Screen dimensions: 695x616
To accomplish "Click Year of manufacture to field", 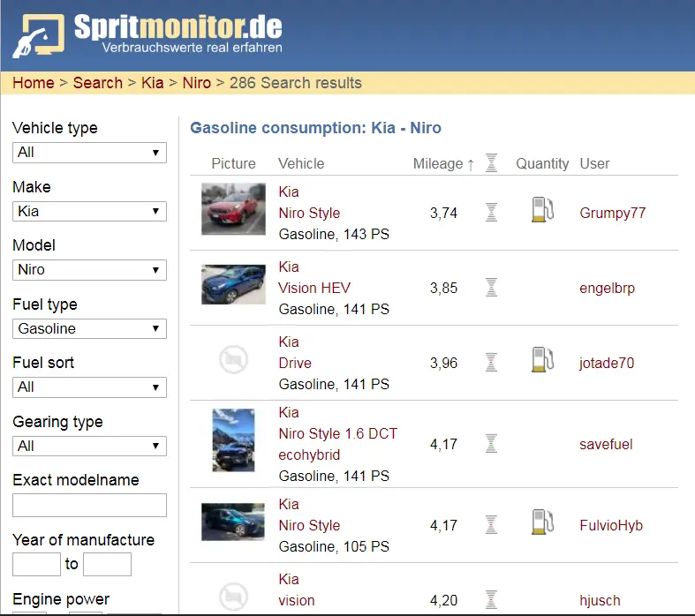I will pyautogui.click(x=107, y=564).
